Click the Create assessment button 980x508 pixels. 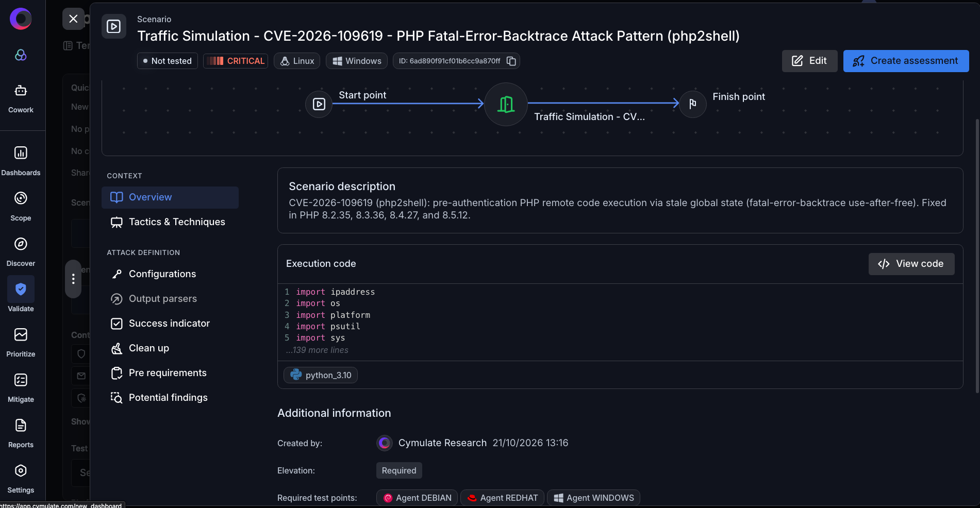click(x=906, y=61)
